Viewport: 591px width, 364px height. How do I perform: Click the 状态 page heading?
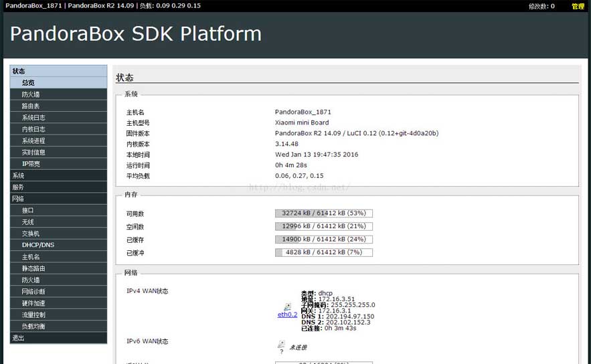pos(124,78)
